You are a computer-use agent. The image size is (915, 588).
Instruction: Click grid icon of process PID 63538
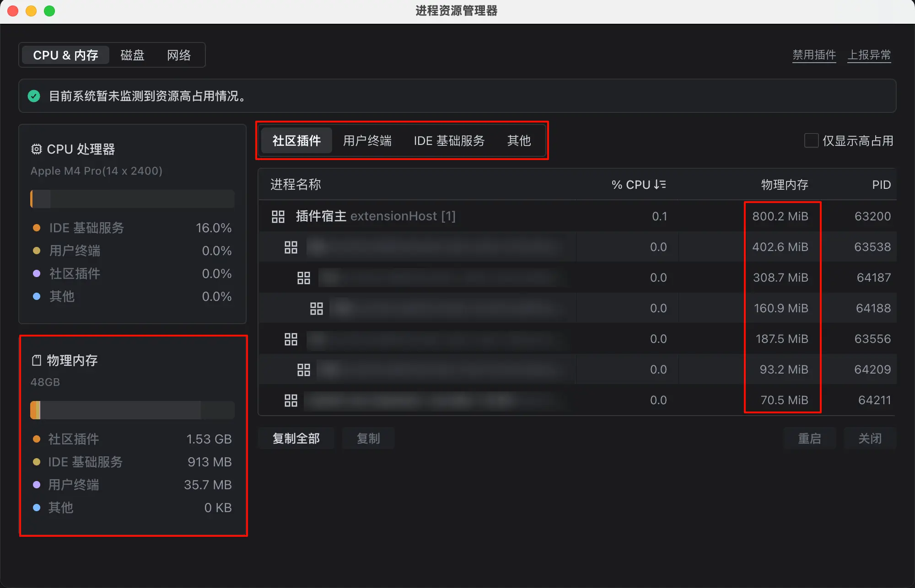point(291,247)
